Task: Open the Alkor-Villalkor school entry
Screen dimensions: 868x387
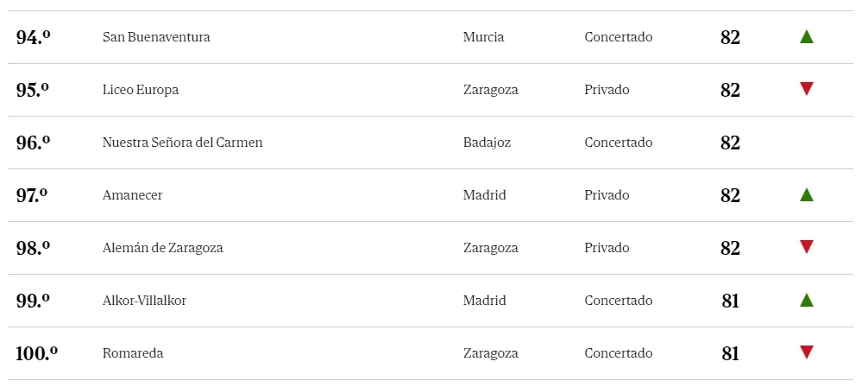Action: point(144,301)
